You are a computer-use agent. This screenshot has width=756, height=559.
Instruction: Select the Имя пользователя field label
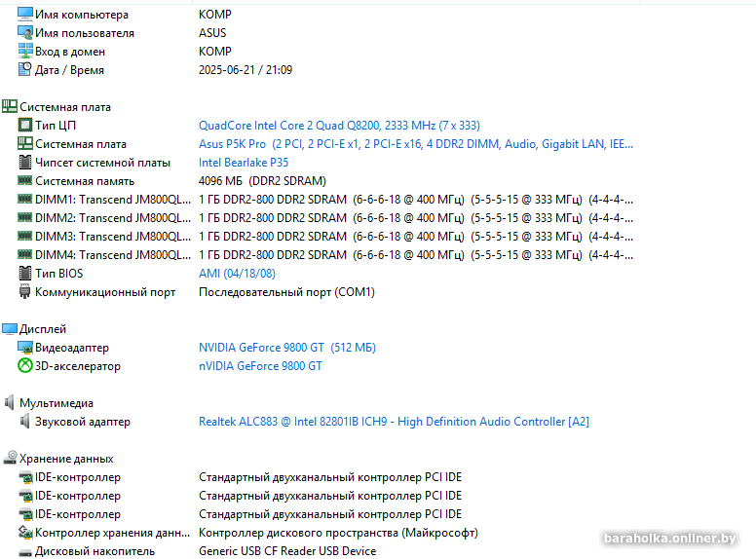(85, 33)
